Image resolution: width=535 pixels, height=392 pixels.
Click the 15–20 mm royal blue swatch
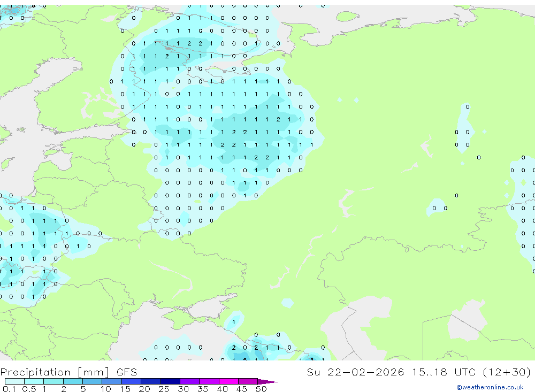click(x=132, y=381)
